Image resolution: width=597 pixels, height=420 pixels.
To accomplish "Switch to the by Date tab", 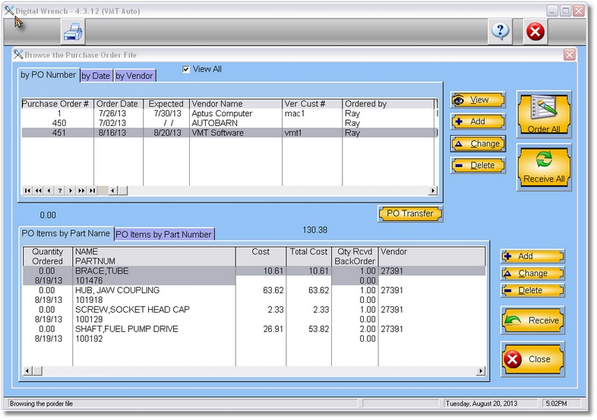I will [96, 76].
